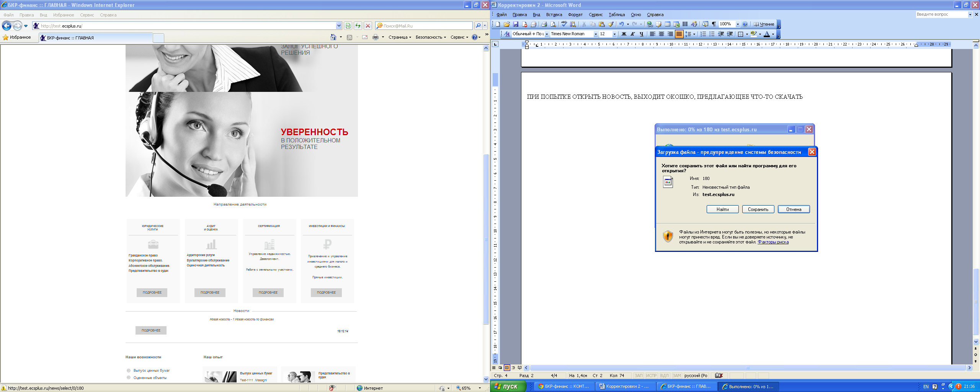Click compatibility view icon in IE

coord(348,26)
